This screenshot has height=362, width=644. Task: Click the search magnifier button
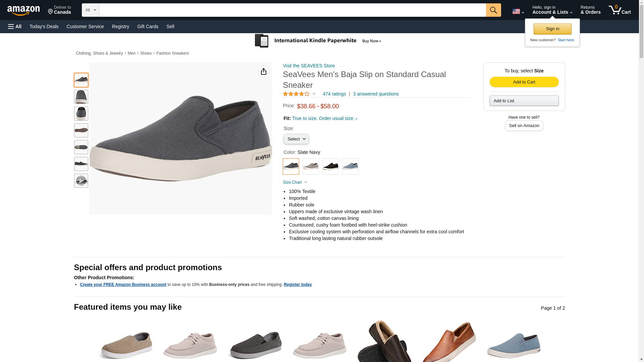[x=493, y=10]
